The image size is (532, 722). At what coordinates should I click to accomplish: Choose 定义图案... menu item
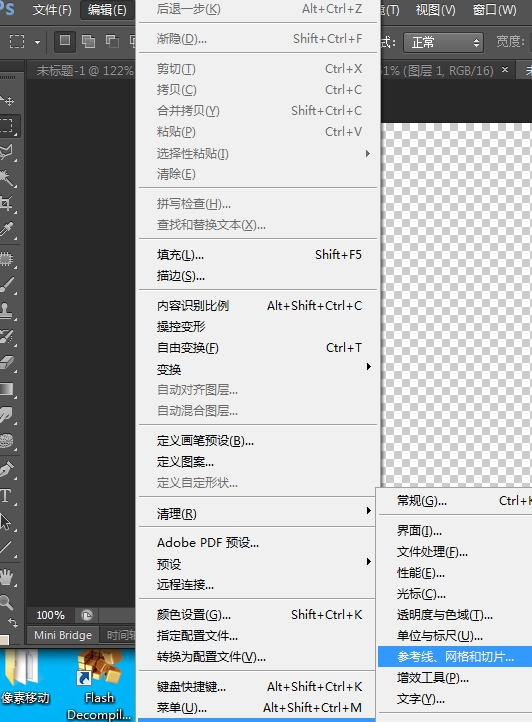tap(258, 461)
